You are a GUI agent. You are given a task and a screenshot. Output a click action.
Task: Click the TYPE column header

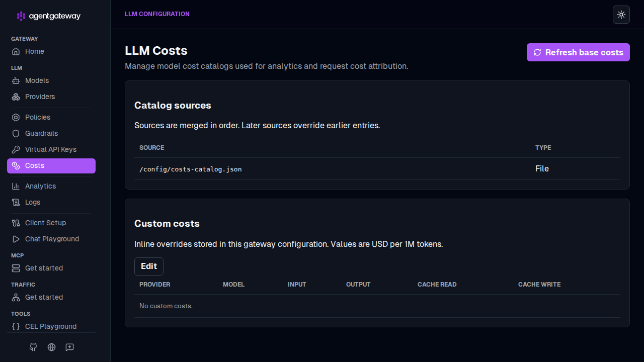tap(543, 148)
